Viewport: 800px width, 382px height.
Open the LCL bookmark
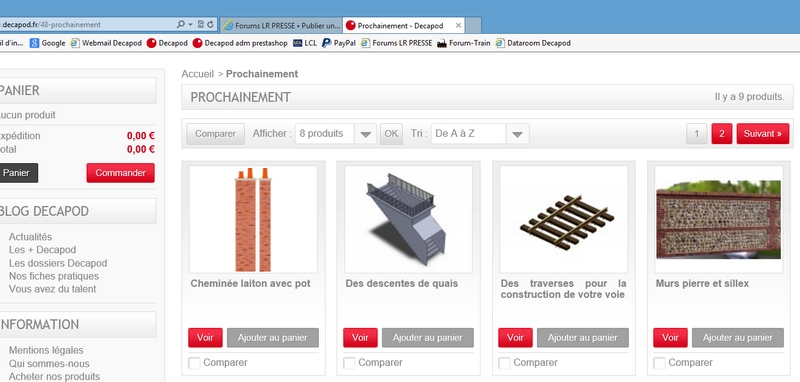click(305, 43)
